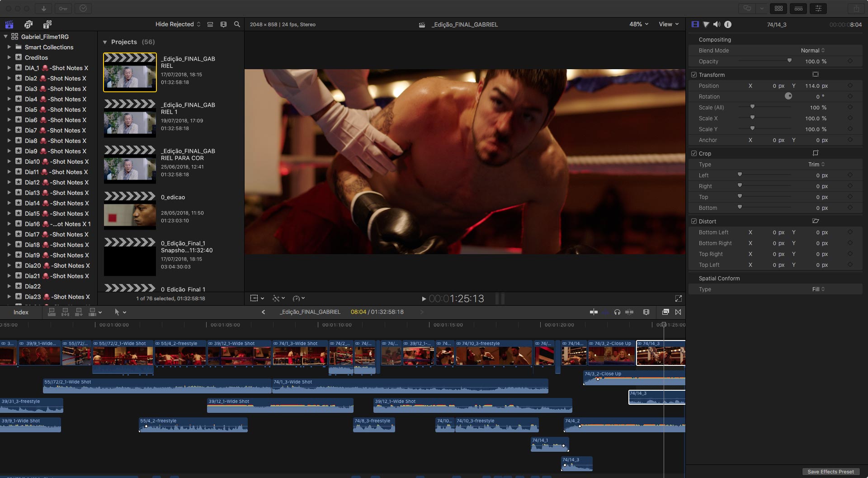Viewport: 868px width, 478px height.
Task: Change the Blend Mode Normal dropdown
Action: [813, 50]
